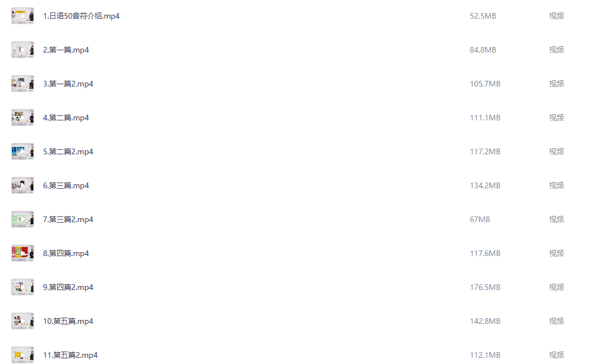Select the yellow thumbnail of 11.第五篇2.mp4
This screenshot has height=364, width=592.
[x=23, y=356]
